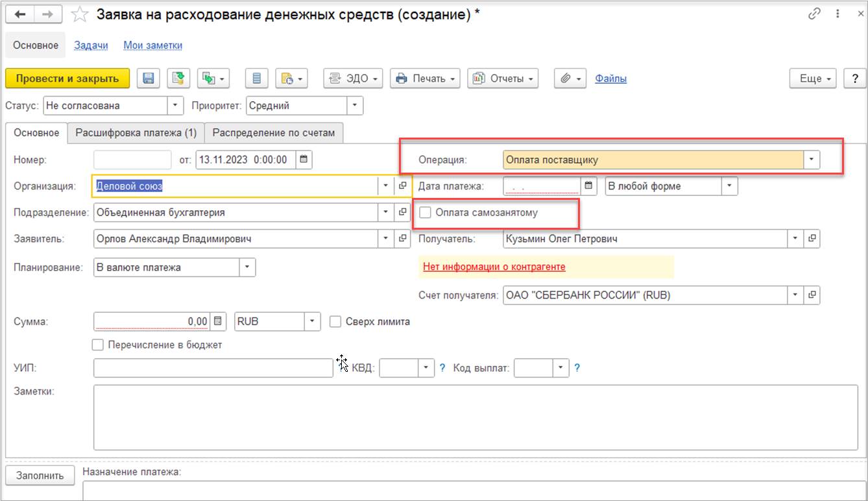Tick the Перечисление в бюджет checkbox
This screenshot has height=501, width=868.
click(x=99, y=345)
